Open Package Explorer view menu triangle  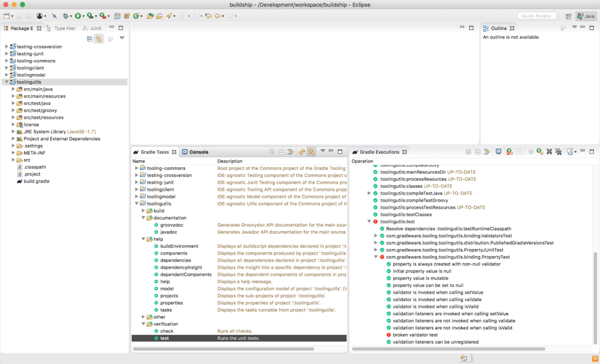[122, 38]
